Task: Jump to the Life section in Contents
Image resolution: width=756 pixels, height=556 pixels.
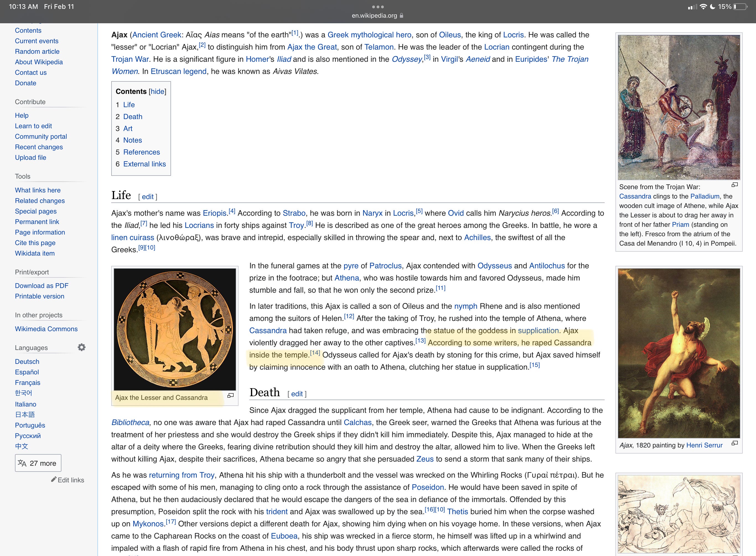Action: click(129, 105)
